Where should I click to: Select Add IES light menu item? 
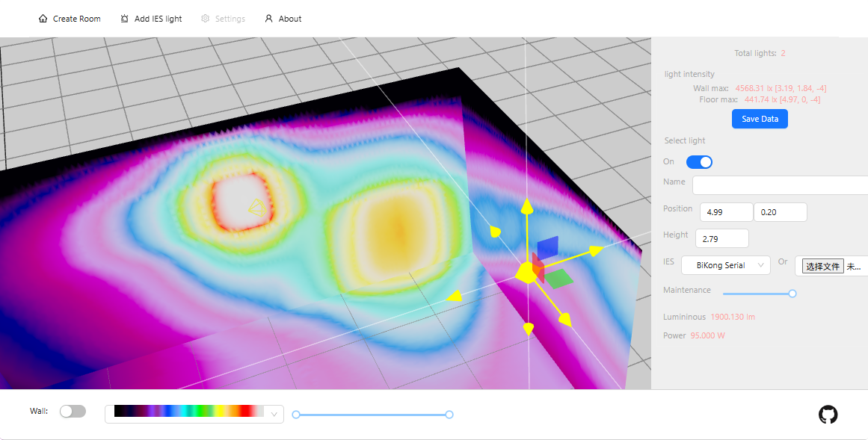click(151, 19)
